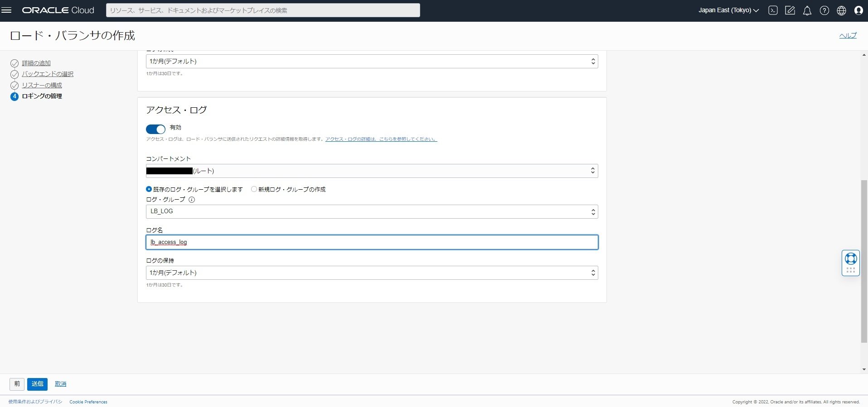Open the notifications bell icon
The width and height of the screenshot is (868, 407).
tap(807, 10)
